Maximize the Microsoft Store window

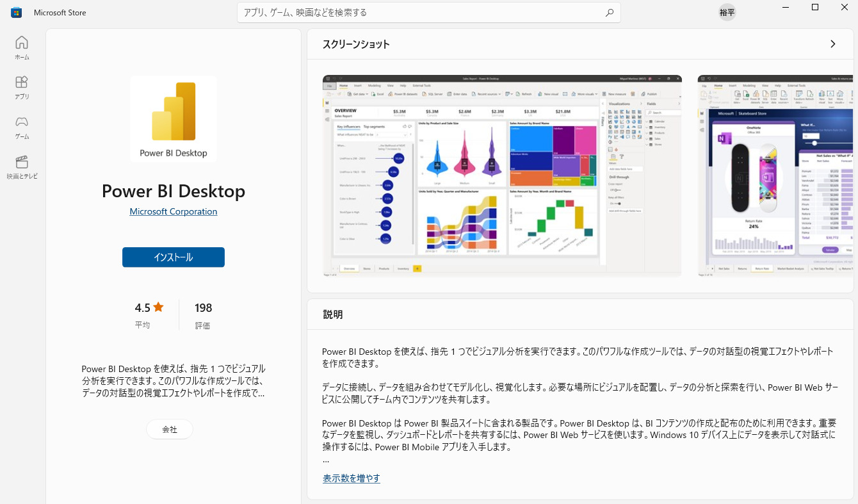click(815, 7)
